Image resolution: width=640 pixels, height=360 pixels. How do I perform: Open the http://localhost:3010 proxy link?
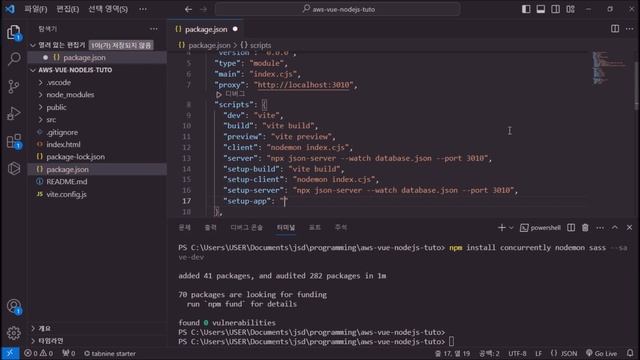click(303, 85)
